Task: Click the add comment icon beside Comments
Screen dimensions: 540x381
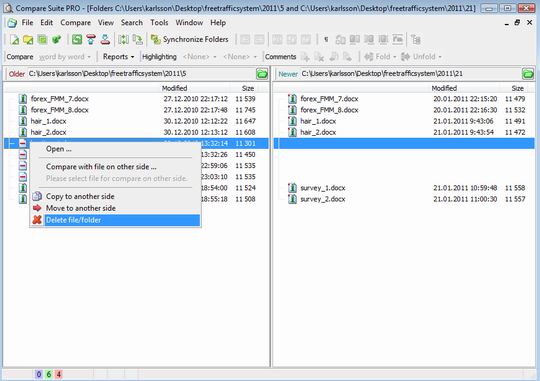Action: (x=305, y=56)
